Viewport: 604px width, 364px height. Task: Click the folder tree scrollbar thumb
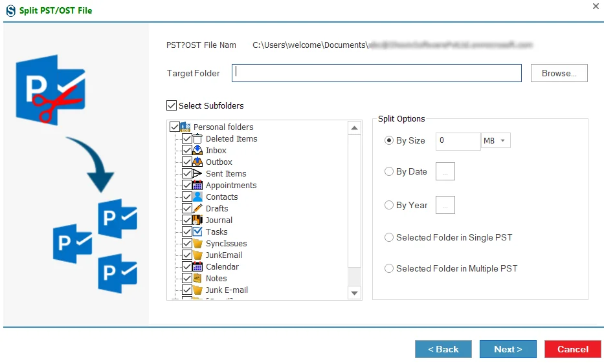pos(354,200)
